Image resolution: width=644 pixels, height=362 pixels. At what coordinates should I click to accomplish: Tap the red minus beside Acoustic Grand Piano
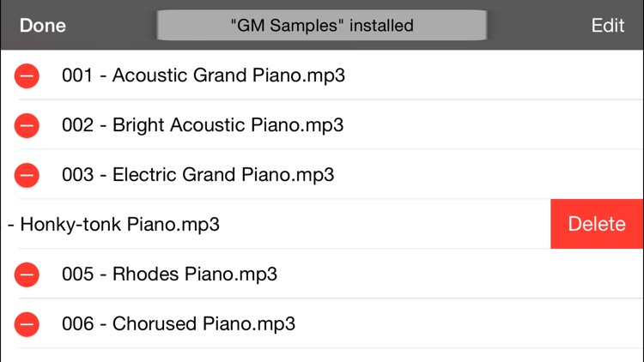(x=27, y=76)
